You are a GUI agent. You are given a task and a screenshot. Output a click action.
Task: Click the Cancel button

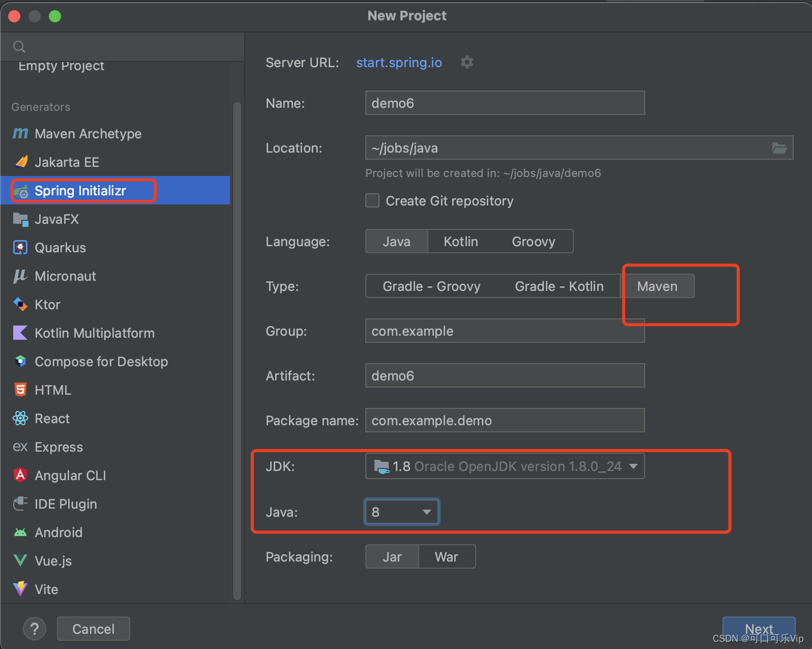94,629
